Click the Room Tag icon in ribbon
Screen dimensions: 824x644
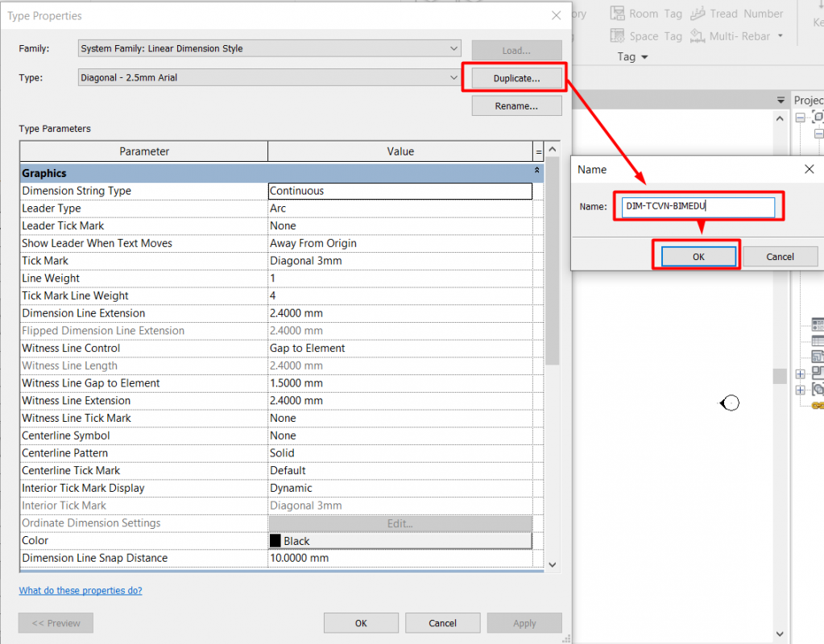pyautogui.click(x=618, y=14)
